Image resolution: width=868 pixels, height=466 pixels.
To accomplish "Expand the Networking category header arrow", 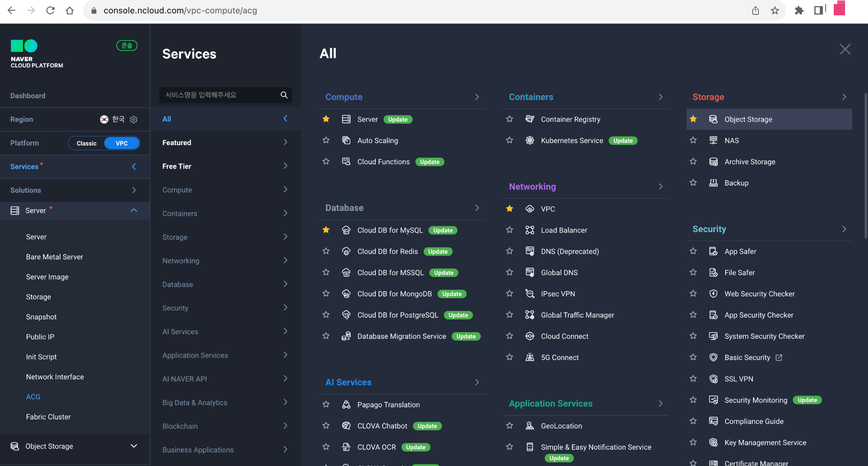I will coord(661,187).
